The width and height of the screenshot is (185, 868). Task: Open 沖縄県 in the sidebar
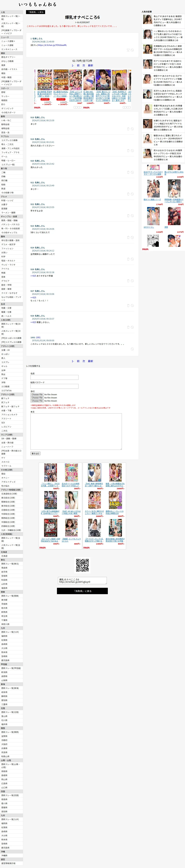point(11,856)
